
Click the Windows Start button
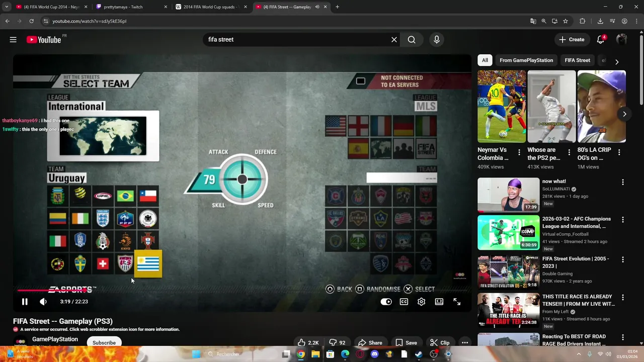pos(196,354)
